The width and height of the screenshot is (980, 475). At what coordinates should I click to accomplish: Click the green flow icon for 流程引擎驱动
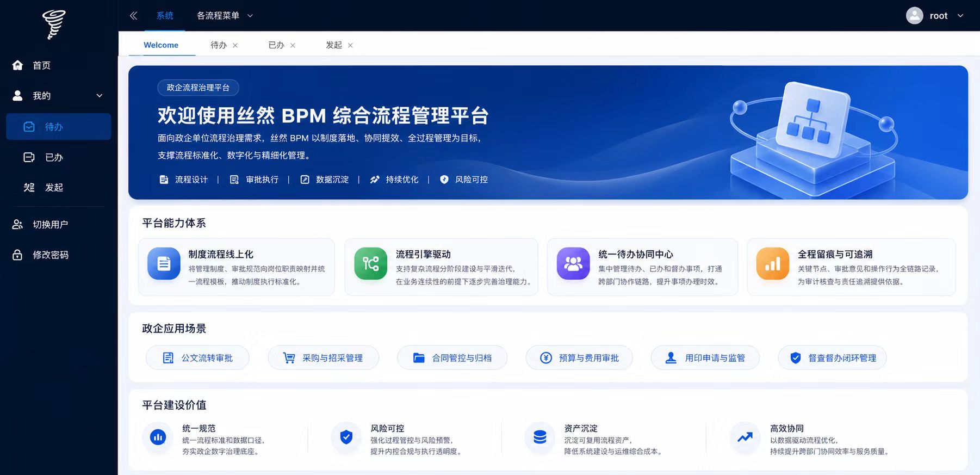[371, 264]
